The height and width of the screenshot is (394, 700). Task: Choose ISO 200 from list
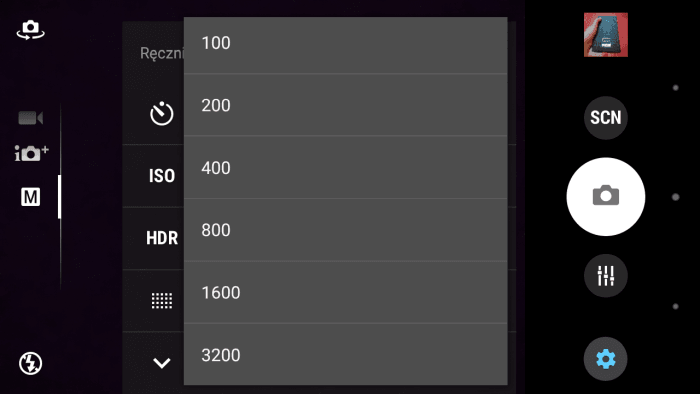coord(346,105)
